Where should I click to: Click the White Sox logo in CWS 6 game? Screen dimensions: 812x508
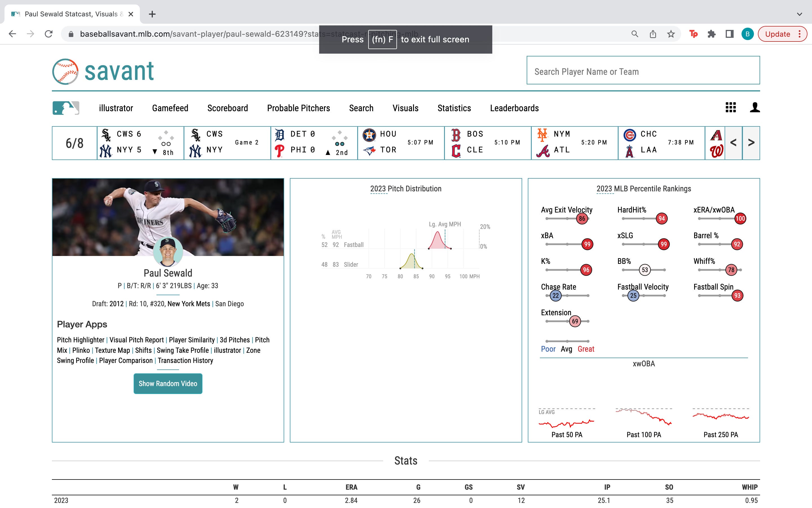tap(106, 134)
